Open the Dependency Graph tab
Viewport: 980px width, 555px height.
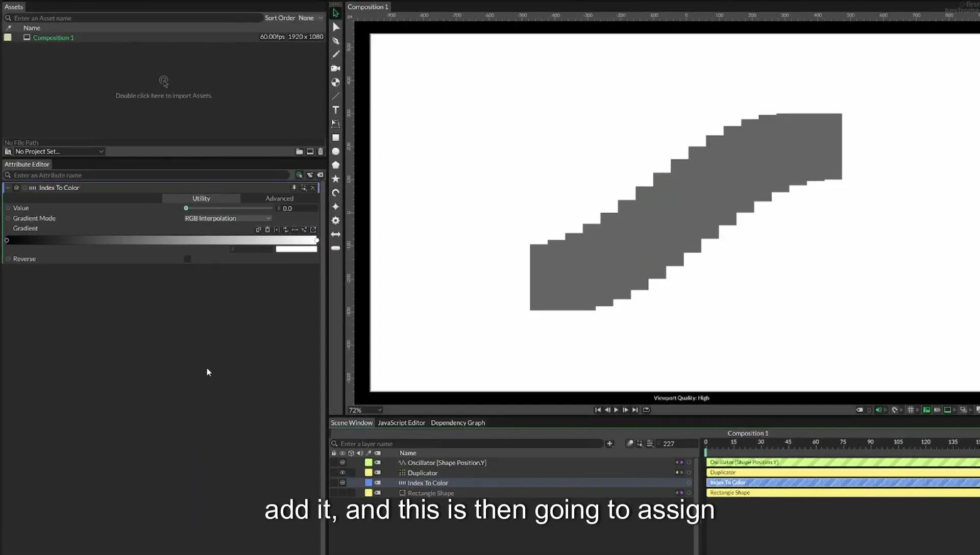coord(458,423)
